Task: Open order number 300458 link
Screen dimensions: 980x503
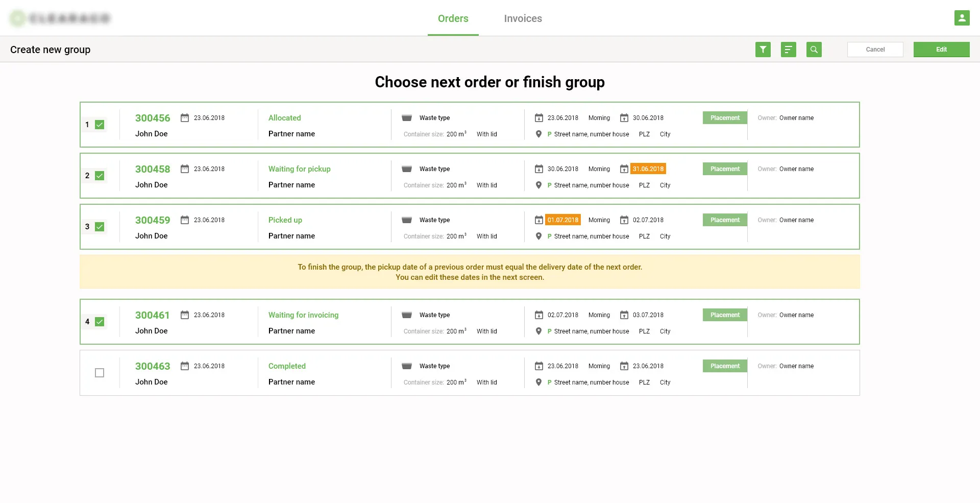Action: coord(153,169)
